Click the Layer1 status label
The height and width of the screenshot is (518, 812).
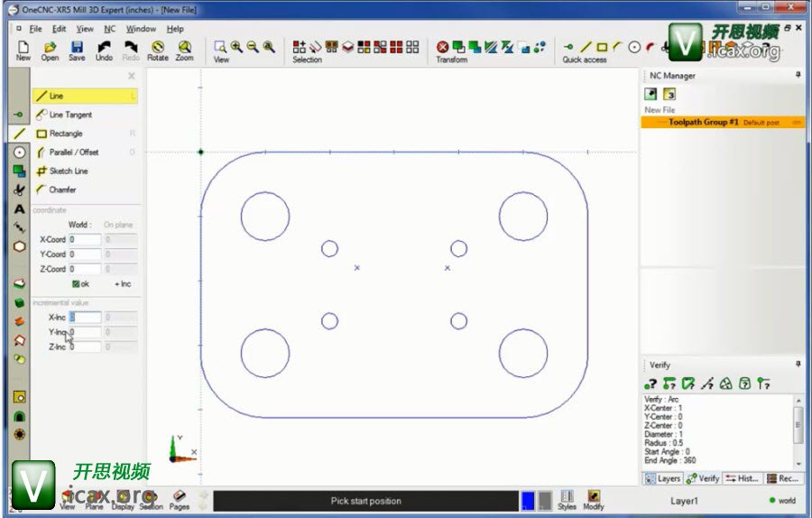tap(684, 501)
